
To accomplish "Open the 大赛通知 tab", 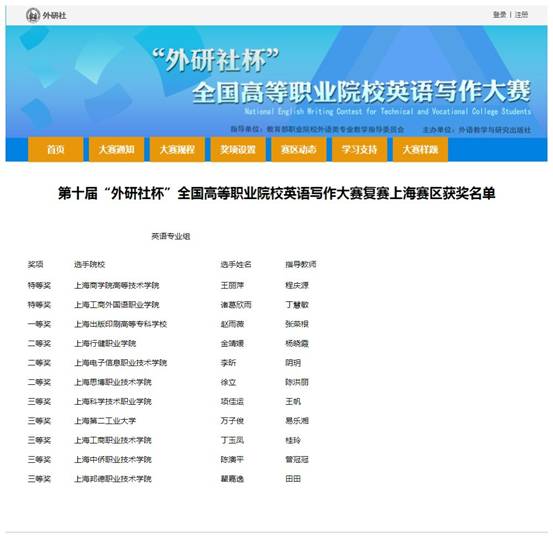I will [x=116, y=150].
